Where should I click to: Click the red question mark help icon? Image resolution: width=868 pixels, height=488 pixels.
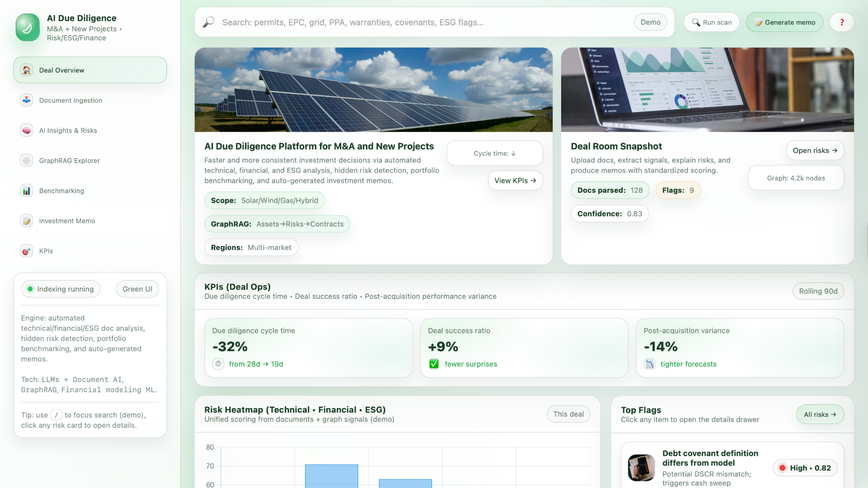coord(842,22)
